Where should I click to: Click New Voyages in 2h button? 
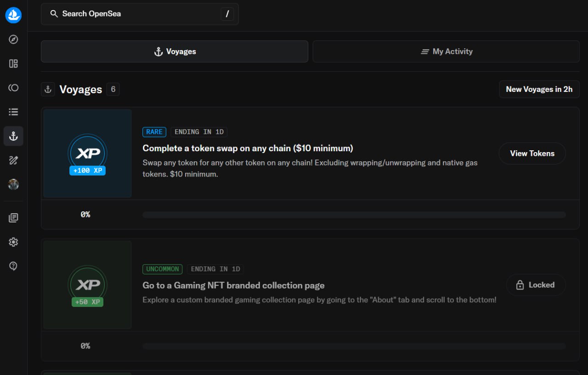coord(539,89)
